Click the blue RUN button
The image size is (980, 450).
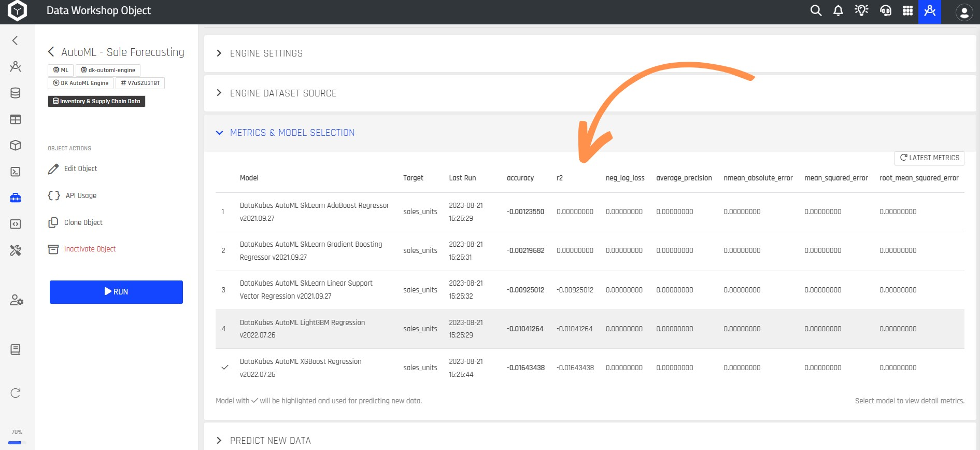[x=116, y=292]
